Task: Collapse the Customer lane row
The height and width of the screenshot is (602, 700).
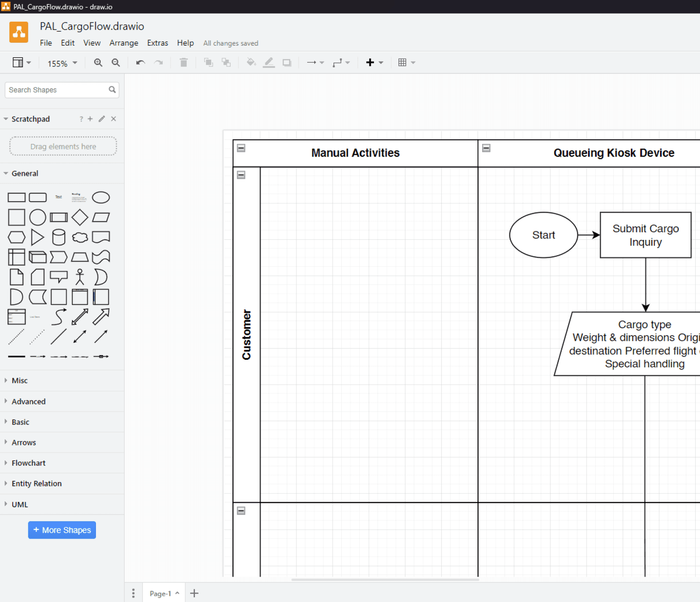Action: point(241,175)
